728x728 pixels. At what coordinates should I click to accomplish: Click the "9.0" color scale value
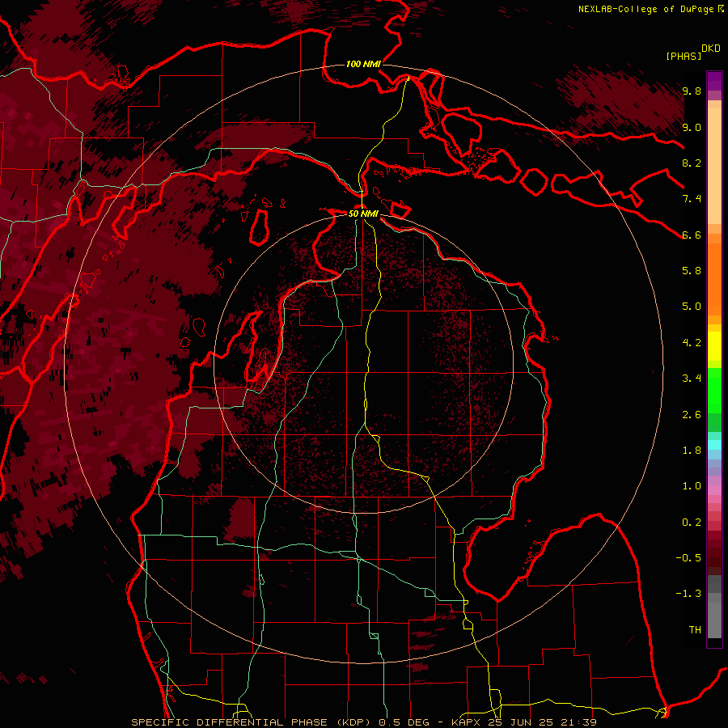(692, 127)
